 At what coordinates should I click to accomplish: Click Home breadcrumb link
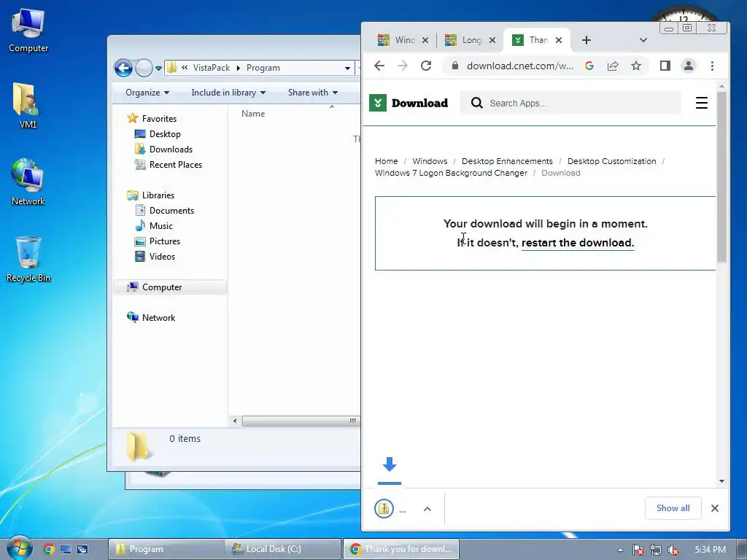[387, 161]
